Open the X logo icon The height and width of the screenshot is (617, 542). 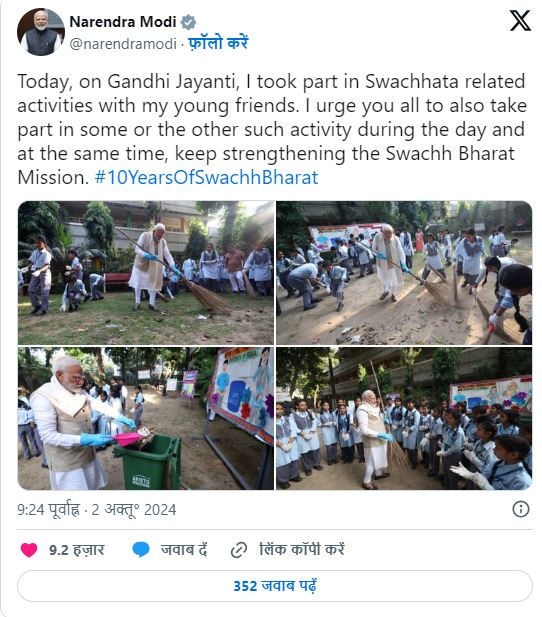(520, 21)
